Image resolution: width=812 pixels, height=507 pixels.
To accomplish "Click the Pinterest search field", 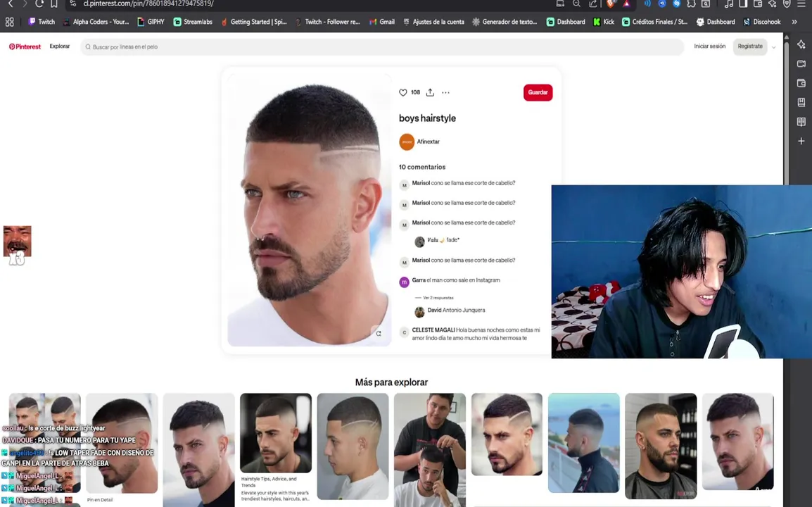I will 382,46.
